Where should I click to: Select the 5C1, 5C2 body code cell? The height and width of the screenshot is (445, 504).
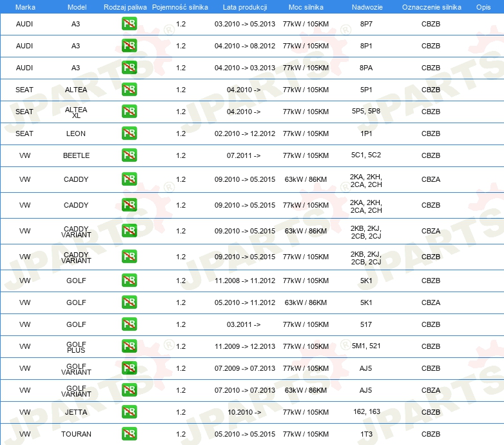coord(366,155)
